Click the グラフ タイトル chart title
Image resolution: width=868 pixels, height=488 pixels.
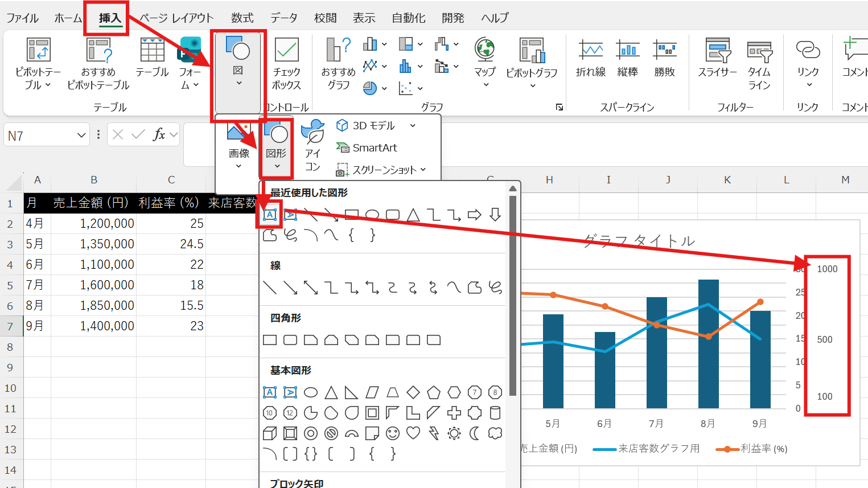pyautogui.click(x=639, y=241)
